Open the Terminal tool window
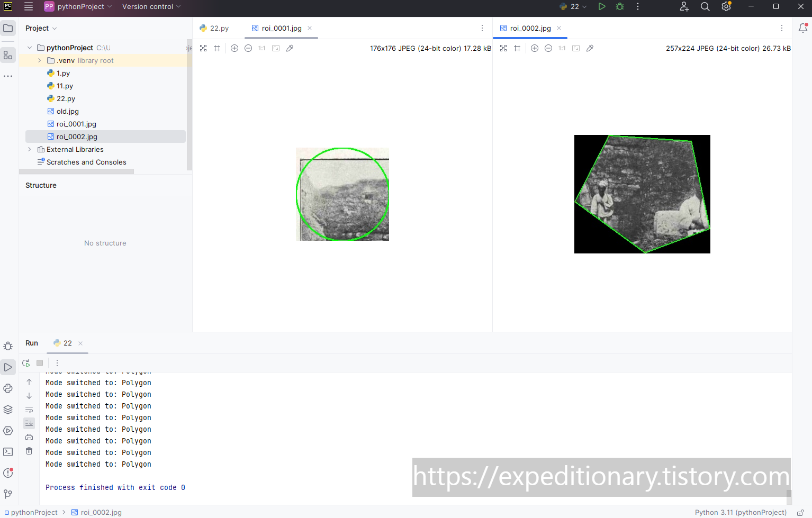This screenshot has width=812, height=518. tap(8, 452)
